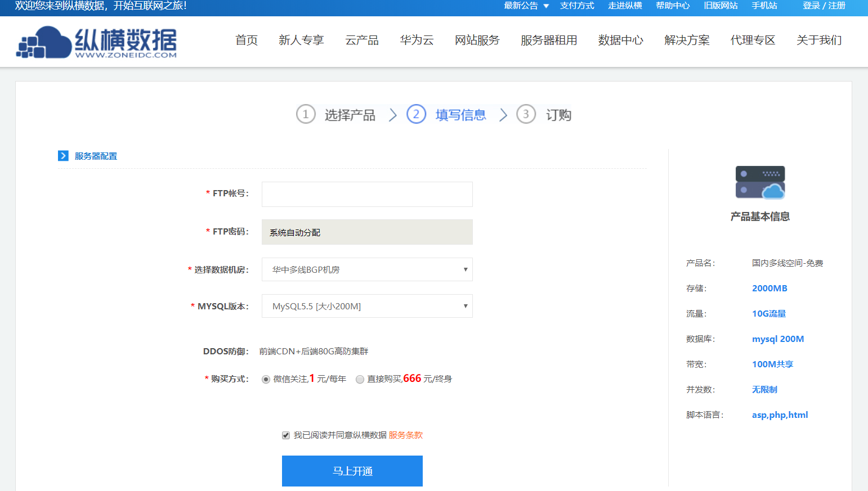Open 关于我们 menu item
868x491 pixels.
click(x=819, y=40)
